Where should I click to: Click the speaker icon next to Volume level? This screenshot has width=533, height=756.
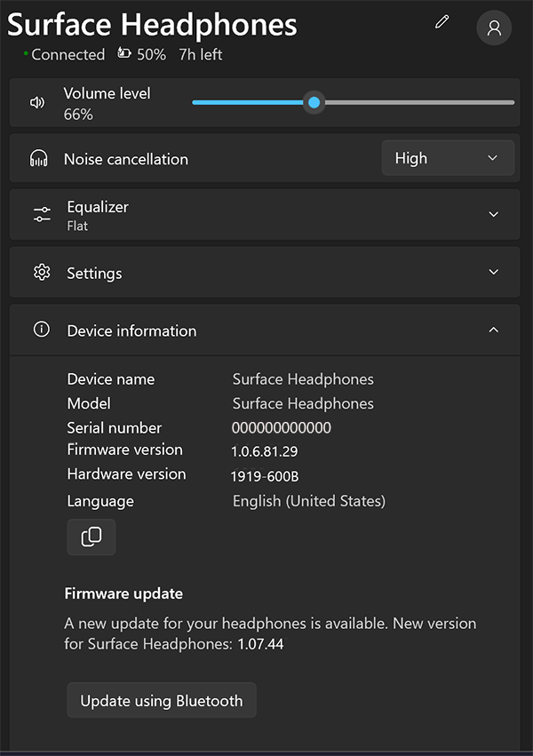pos(36,102)
